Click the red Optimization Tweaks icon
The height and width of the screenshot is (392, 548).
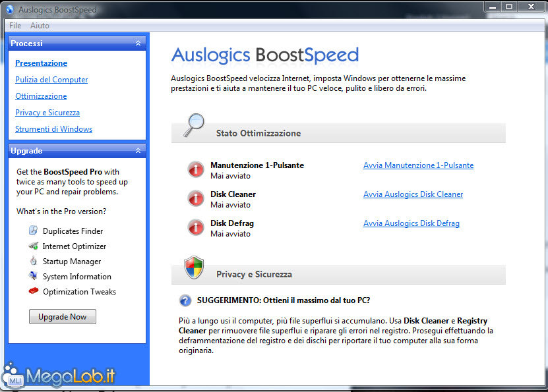(x=33, y=291)
